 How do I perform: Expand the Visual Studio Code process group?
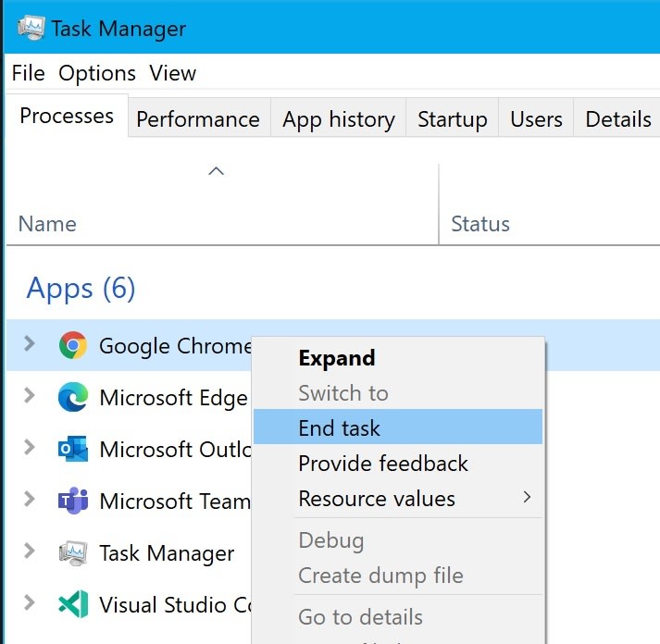29,602
